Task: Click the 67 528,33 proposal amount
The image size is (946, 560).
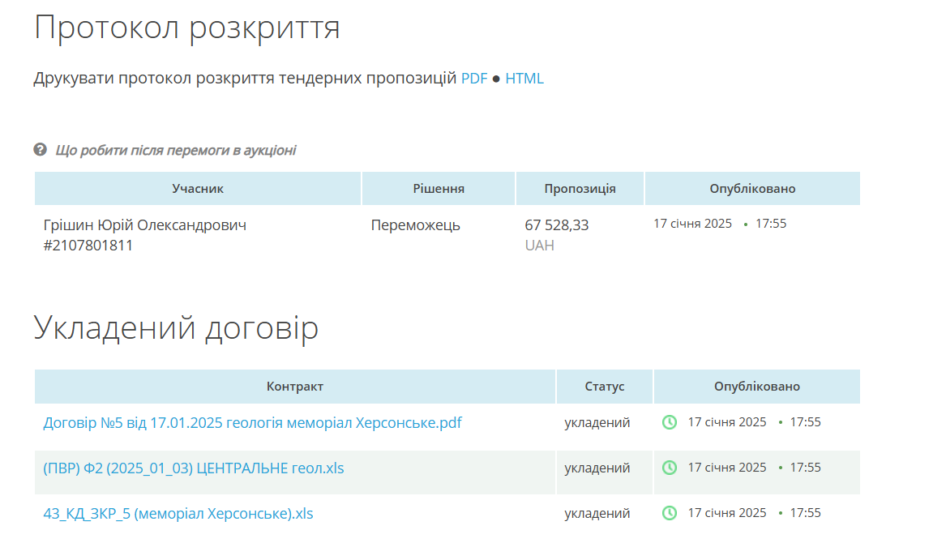Action: click(x=557, y=225)
